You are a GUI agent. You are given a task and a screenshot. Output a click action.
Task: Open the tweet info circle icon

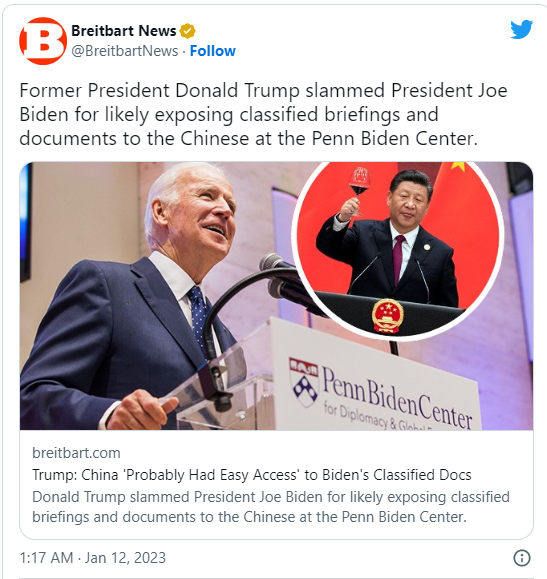point(522,558)
